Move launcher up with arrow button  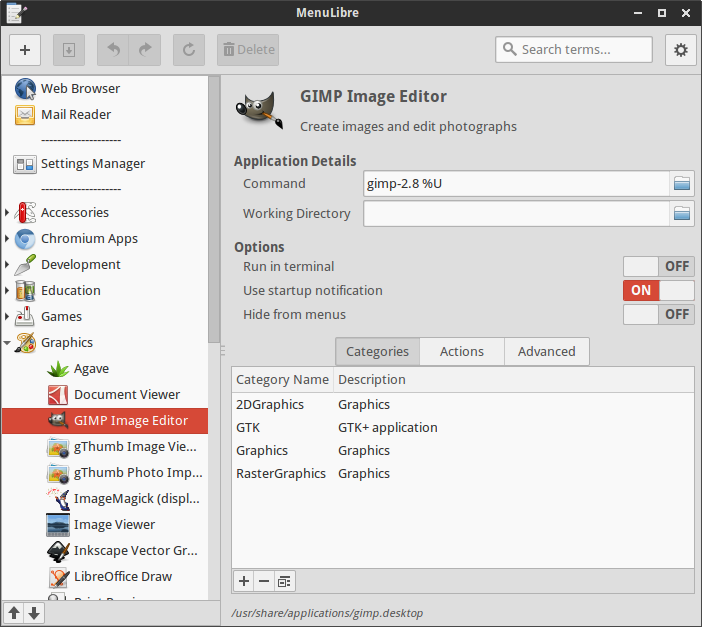(x=14, y=612)
